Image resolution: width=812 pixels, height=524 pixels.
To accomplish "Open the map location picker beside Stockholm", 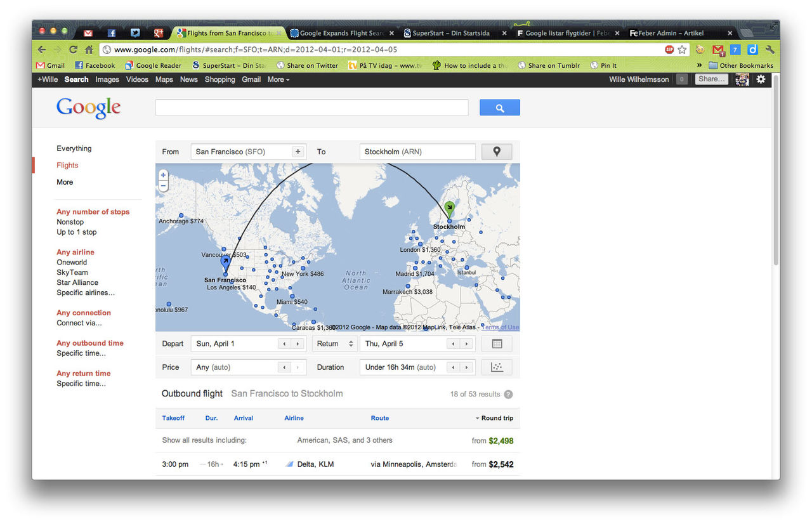I will (x=497, y=151).
